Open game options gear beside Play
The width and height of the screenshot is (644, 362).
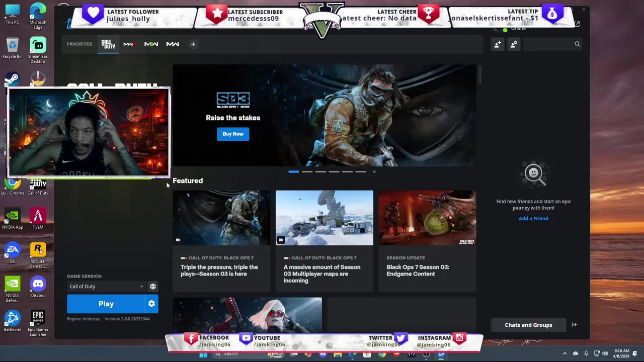click(151, 304)
